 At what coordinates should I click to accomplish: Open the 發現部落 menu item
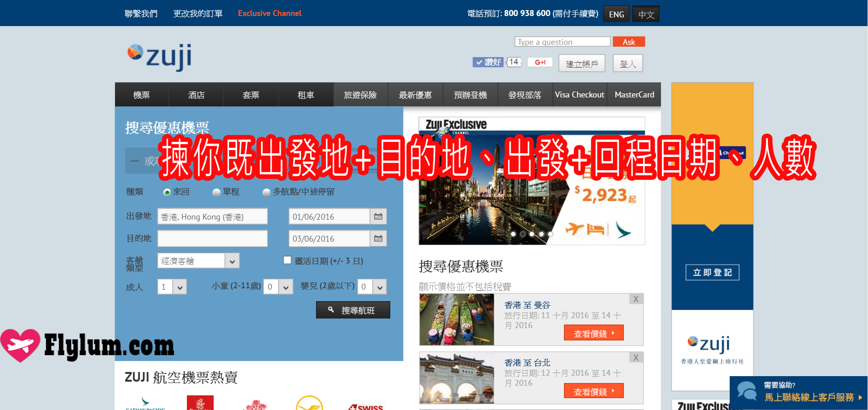click(x=525, y=95)
